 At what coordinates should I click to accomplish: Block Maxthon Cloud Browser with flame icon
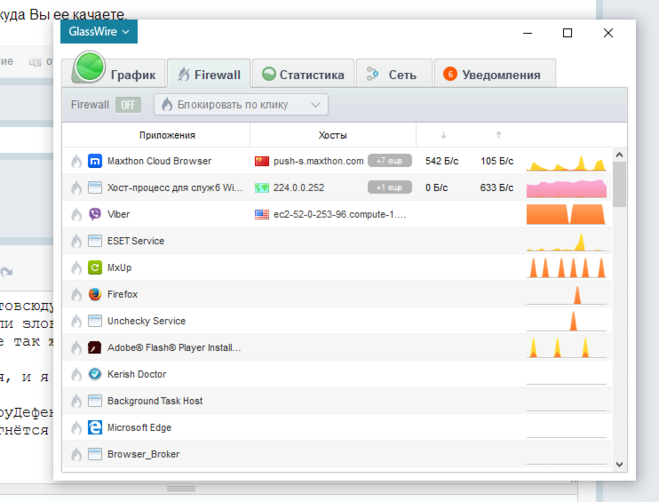[76, 161]
